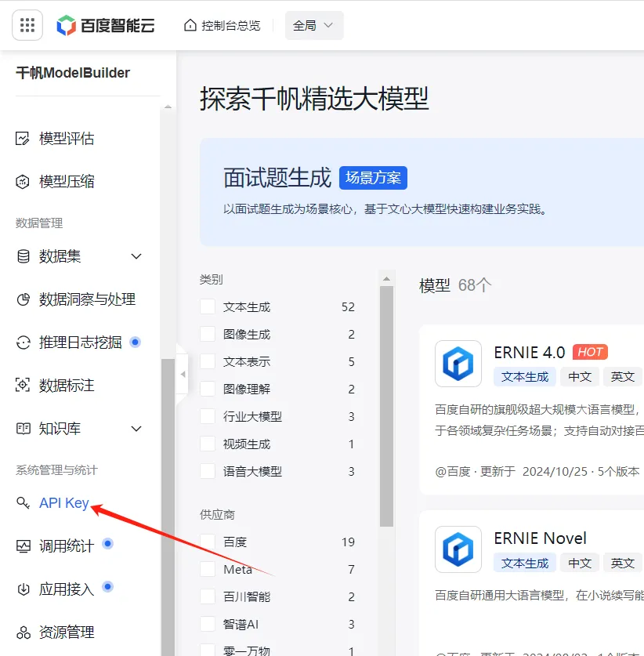Click the 数据洞察与处理 pie chart icon

pos(23,299)
